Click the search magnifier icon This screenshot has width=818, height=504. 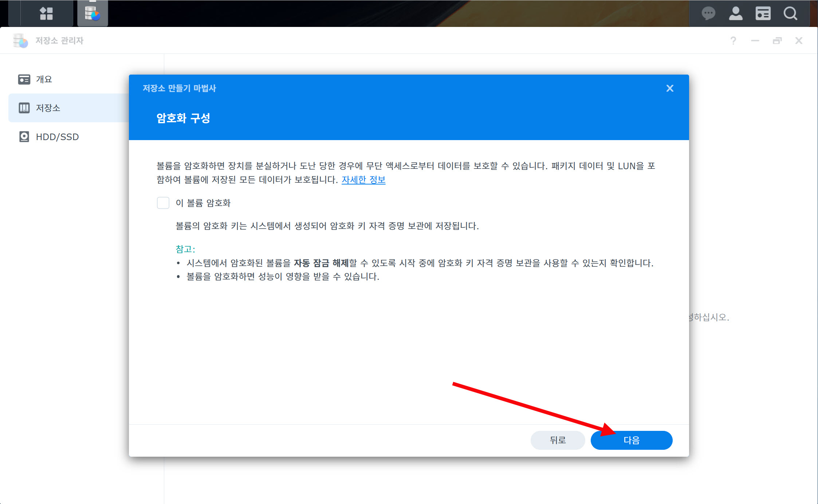coord(790,14)
